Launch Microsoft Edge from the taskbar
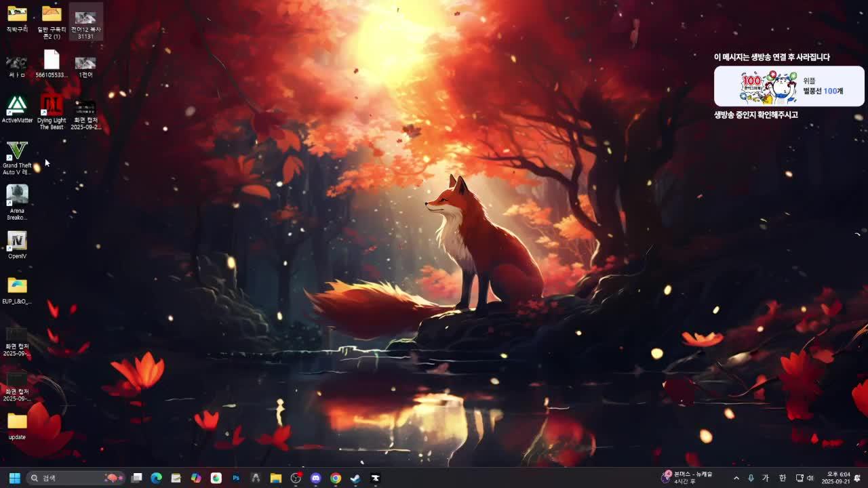 [156, 478]
